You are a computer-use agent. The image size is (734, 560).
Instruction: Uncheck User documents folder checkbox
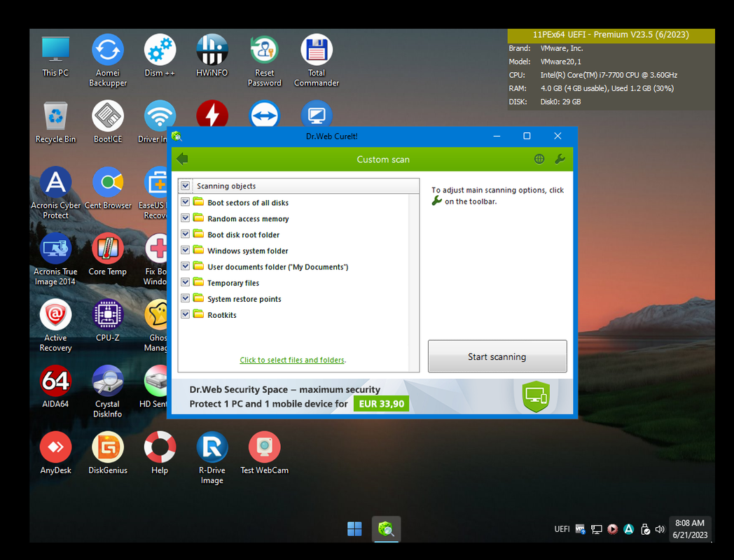pos(186,266)
